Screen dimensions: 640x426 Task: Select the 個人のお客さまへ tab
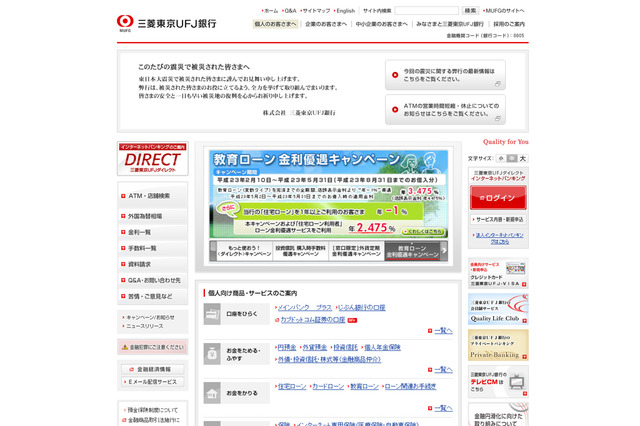point(276,24)
